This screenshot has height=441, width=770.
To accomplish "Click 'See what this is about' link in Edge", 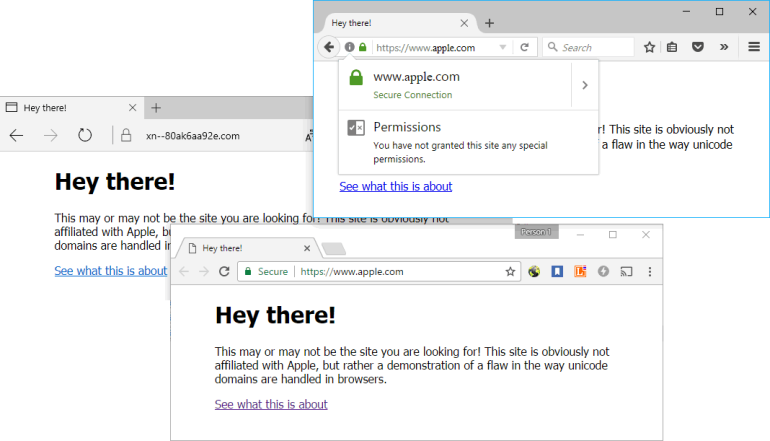I will pos(110,271).
